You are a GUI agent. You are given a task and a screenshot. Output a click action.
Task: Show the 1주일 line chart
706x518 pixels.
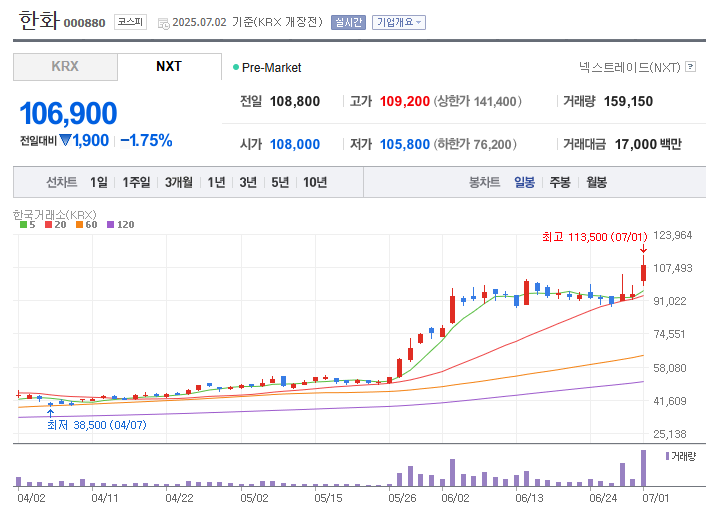(136, 182)
